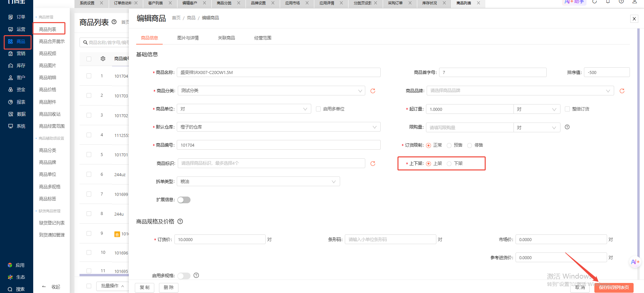644x293 pixels.
Task: Open the 限购量 unit dropdown
Action: tap(537, 128)
